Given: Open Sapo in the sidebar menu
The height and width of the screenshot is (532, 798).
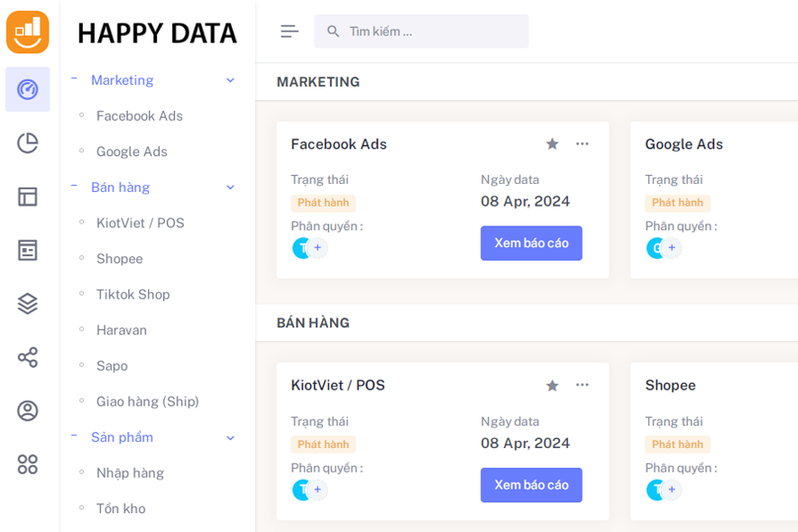Looking at the screenshot, I should pos(112,365).
